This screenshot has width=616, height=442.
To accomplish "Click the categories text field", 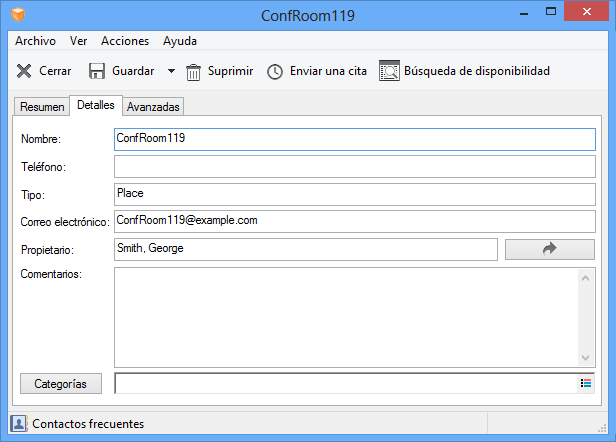I will coord(347,383).
